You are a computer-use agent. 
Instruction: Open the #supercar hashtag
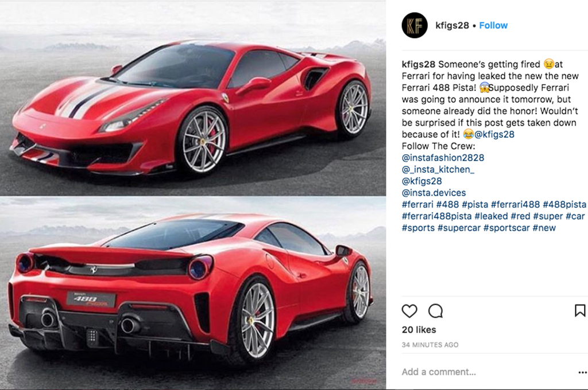459,228
